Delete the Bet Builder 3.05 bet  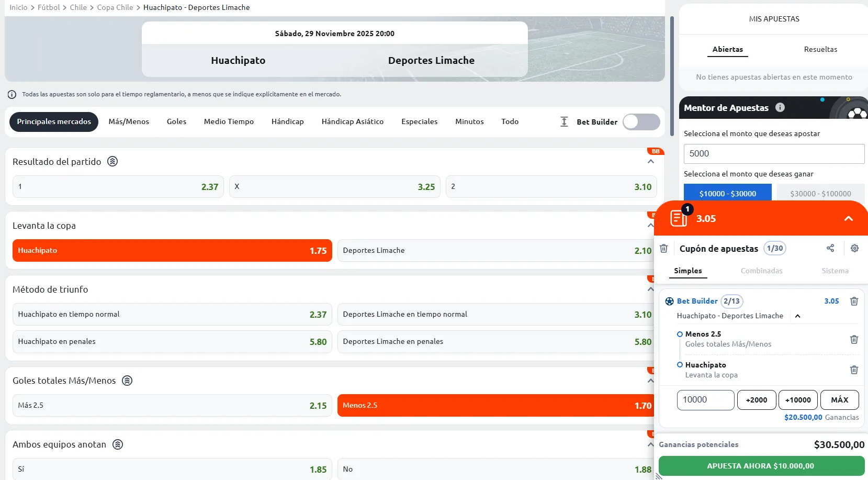pyautogui.click(x=854, y=301)
